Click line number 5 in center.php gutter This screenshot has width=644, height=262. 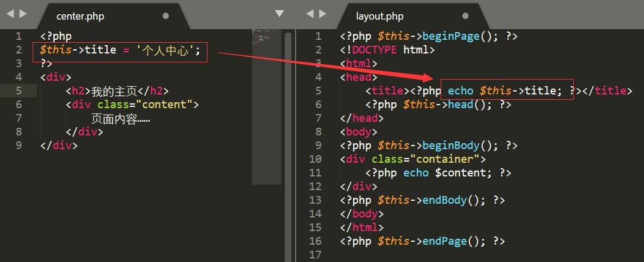(19, 91)
